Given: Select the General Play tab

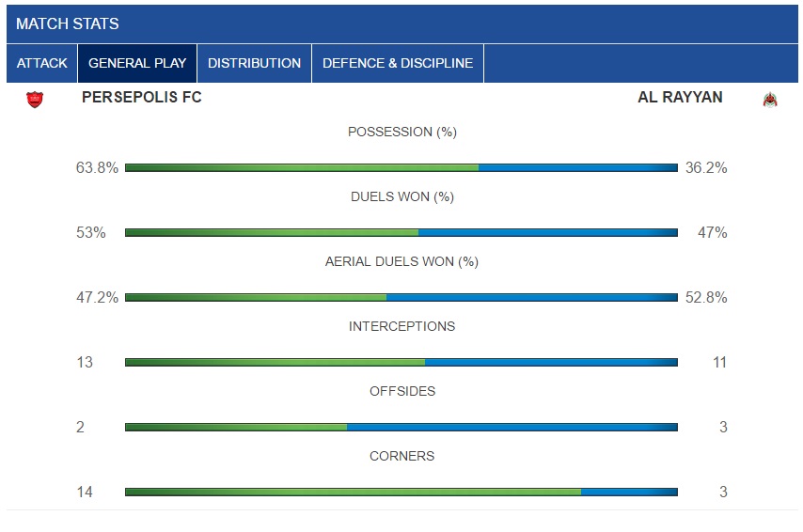Looking at the screenshot, I should click(x=137, y=63).
